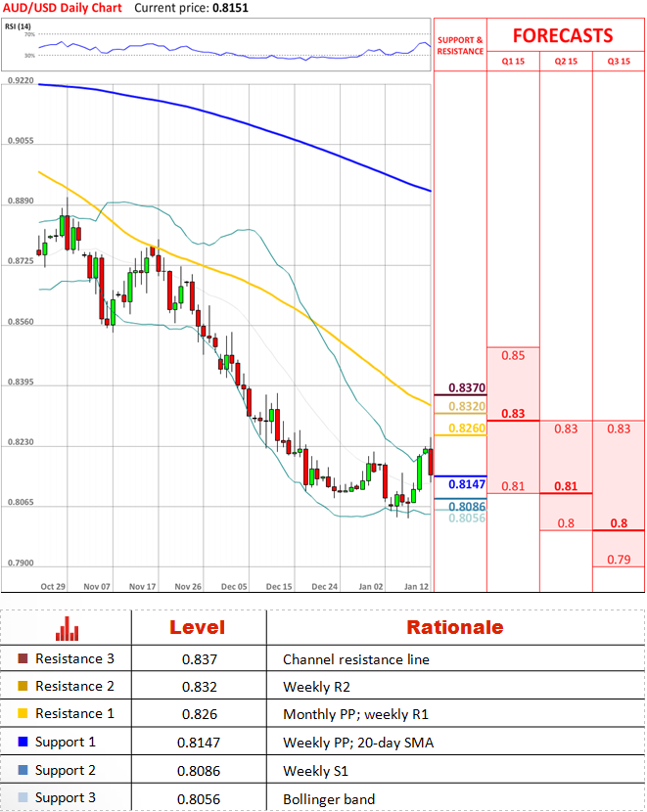Click the 0.832 level cell

200,687
